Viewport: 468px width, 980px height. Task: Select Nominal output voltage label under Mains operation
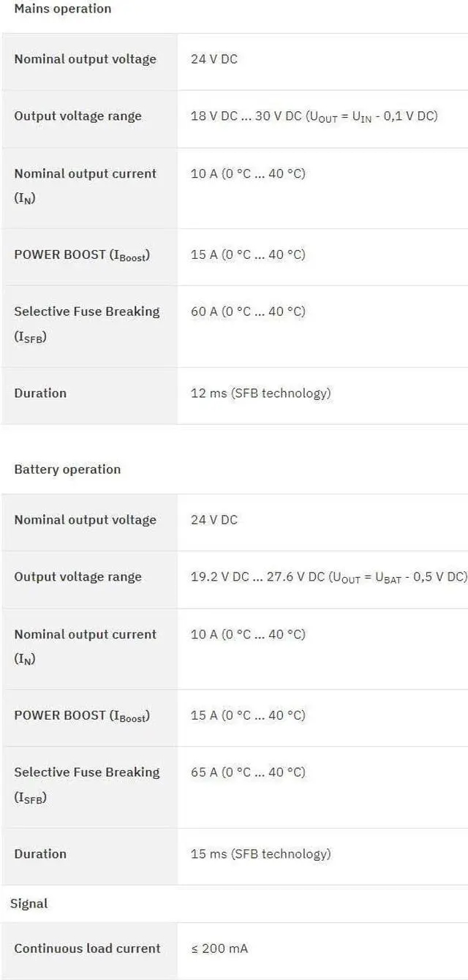tap(85, 59)
